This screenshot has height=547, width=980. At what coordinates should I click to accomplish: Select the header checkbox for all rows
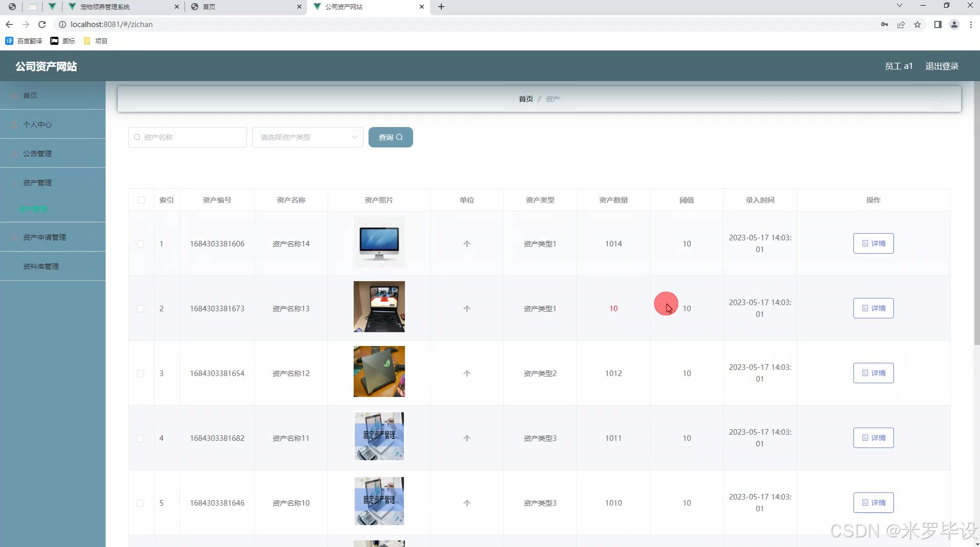(141, 200)
